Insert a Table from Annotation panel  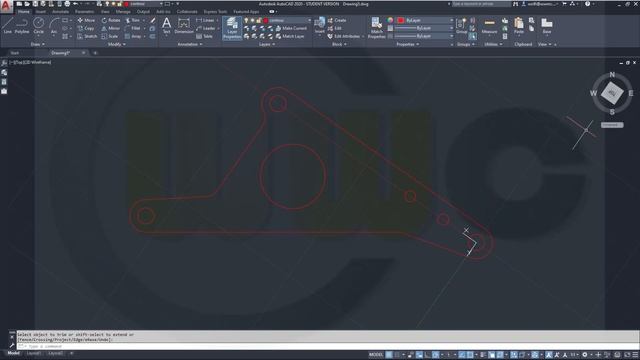(x=204, y=36)
